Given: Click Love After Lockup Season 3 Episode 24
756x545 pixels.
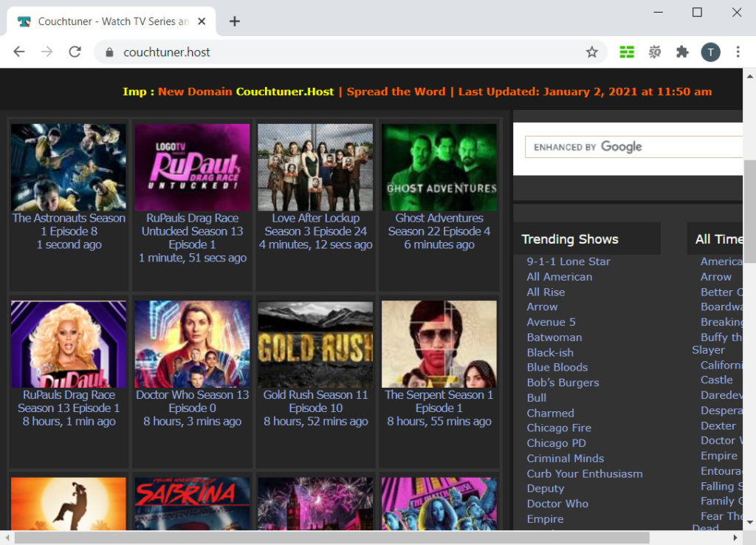Looking at the screenshot, I should pyautogui.click(x=316, y=224).
